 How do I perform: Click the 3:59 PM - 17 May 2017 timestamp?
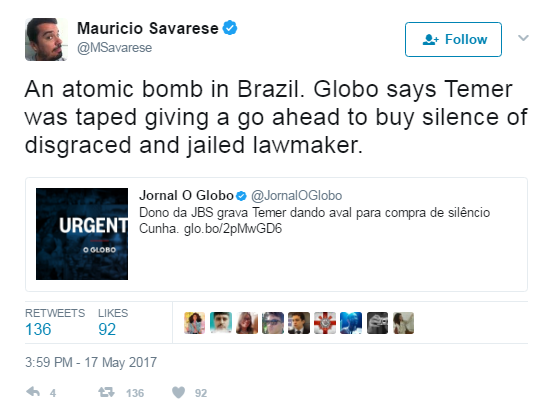(91, 362)
